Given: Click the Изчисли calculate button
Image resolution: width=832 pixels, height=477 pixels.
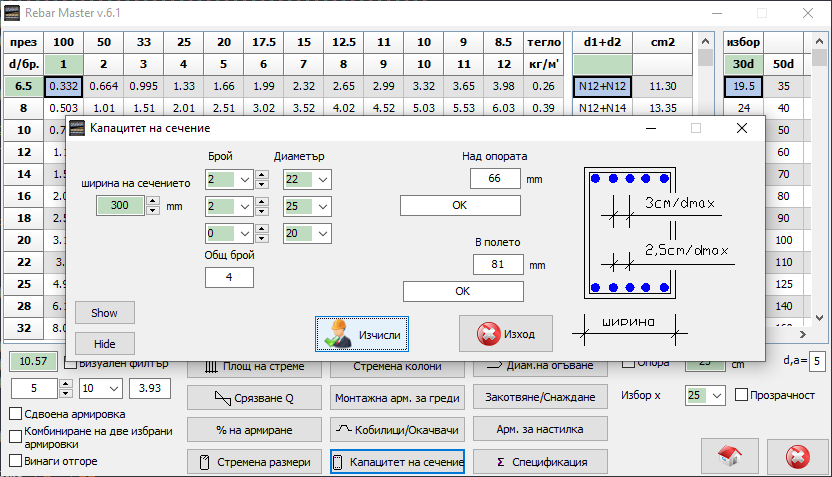Looking at the screenshot, I should pos(362,334).
